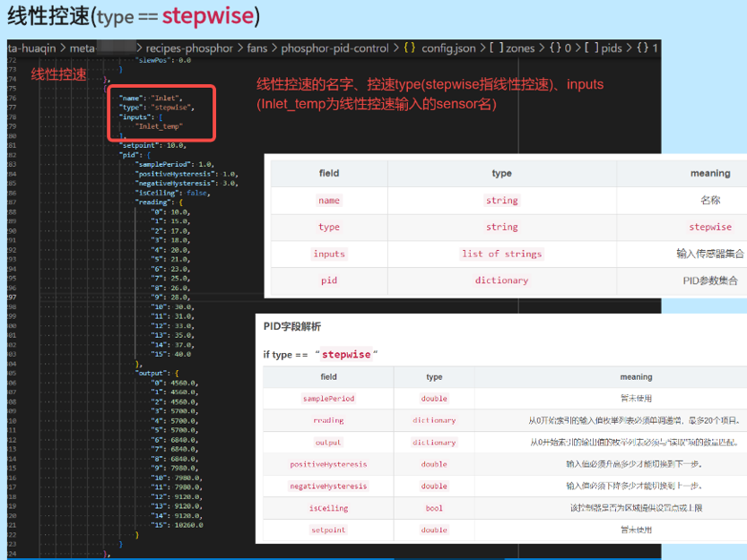Click output entry "10": 7980.0
The image size is (747, 560).
coord(177,478)
